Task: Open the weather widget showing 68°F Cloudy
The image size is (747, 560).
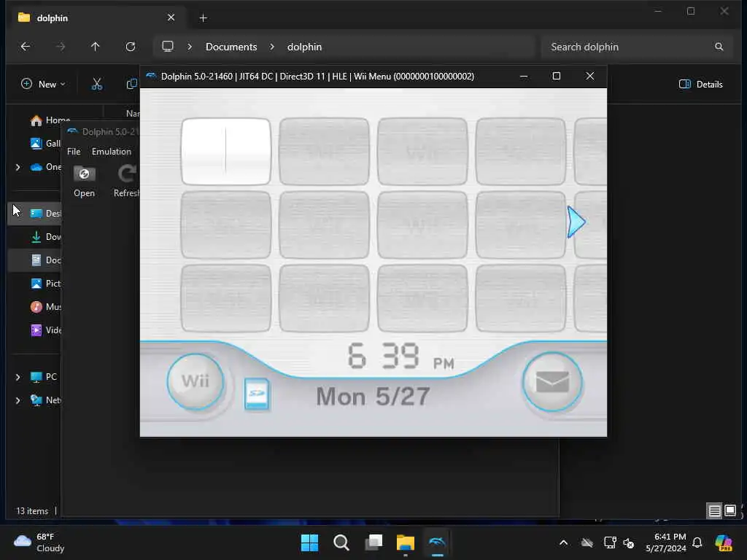Action: (x=39, y=542)
